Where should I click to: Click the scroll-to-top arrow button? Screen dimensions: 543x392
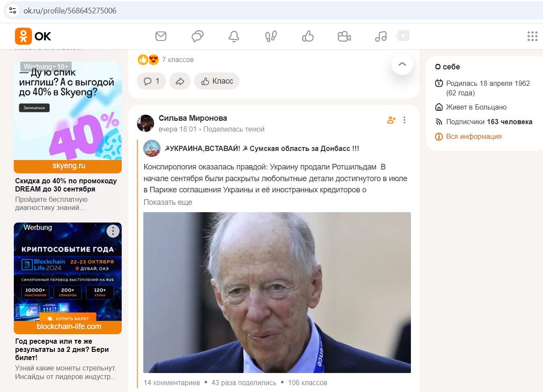point(402,64)
